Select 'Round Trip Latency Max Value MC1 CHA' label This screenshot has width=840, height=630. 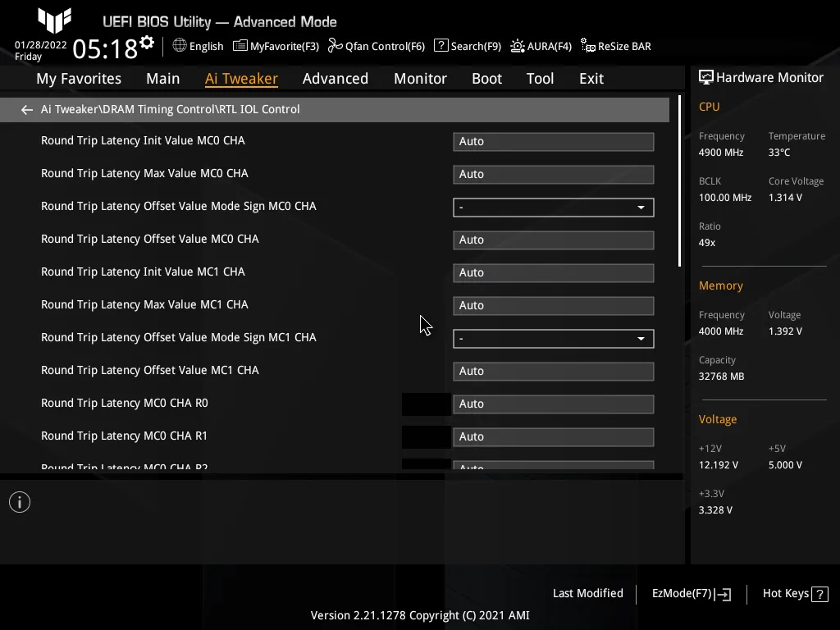144,305
